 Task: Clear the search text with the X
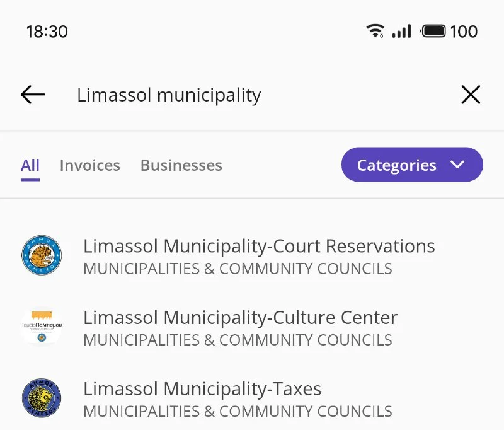pos(471,95)
